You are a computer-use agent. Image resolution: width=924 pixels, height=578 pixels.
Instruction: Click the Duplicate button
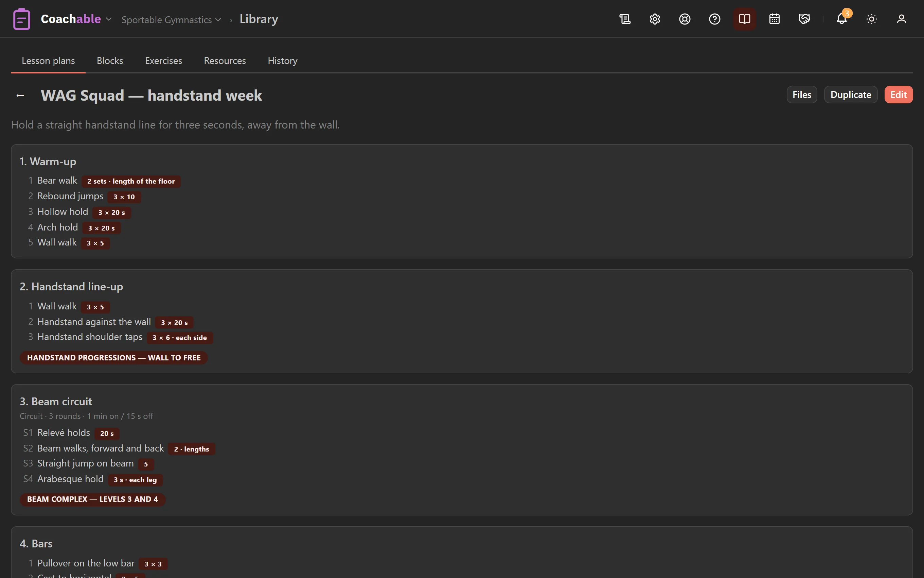(851, 95)
